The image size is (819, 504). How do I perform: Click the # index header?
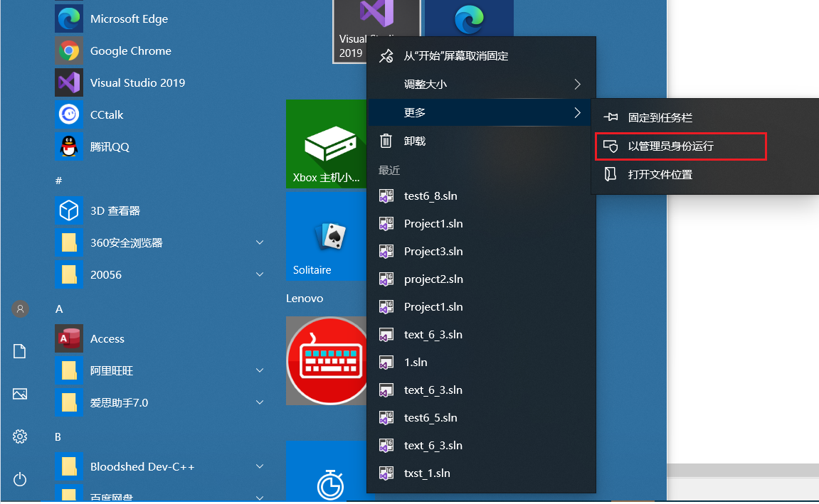[58, 181]
